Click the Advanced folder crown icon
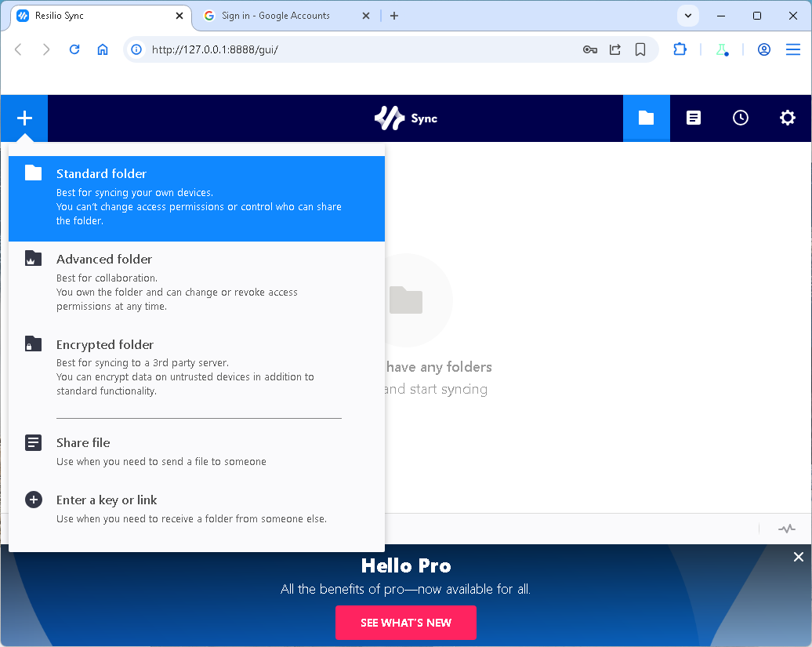This screenshot has height=647, width=812. 33,259
